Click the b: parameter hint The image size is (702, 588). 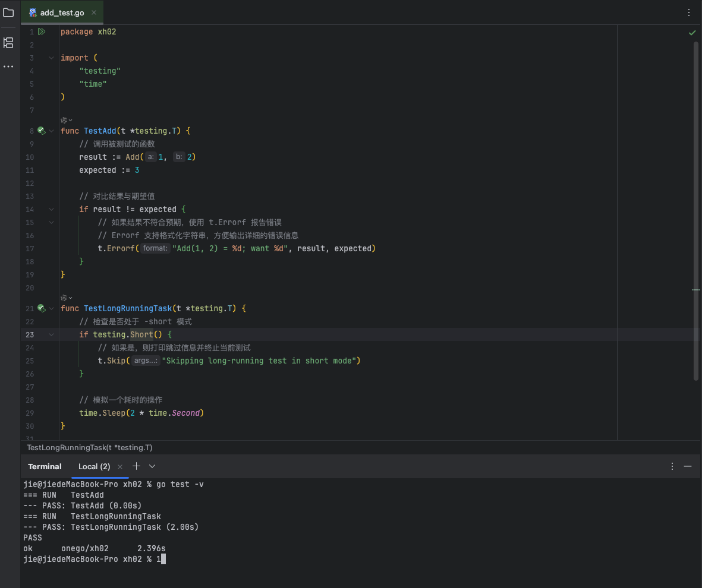(179, 157)
